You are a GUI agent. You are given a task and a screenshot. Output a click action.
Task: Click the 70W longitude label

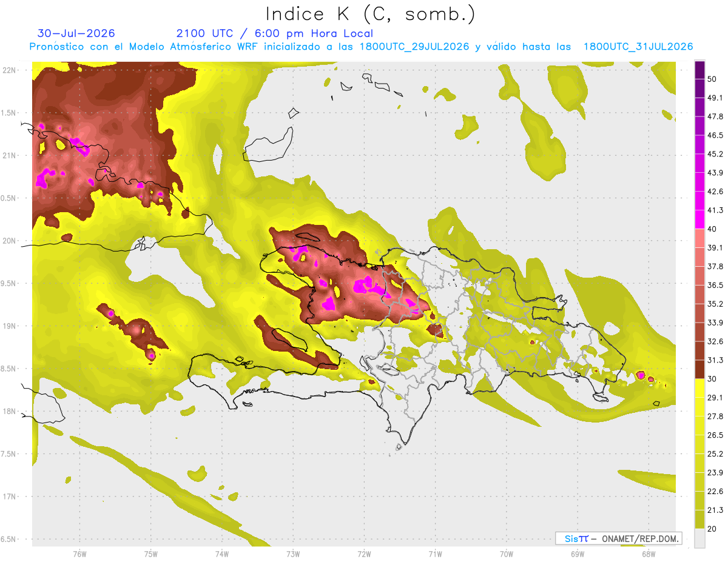tap(507, 554)
